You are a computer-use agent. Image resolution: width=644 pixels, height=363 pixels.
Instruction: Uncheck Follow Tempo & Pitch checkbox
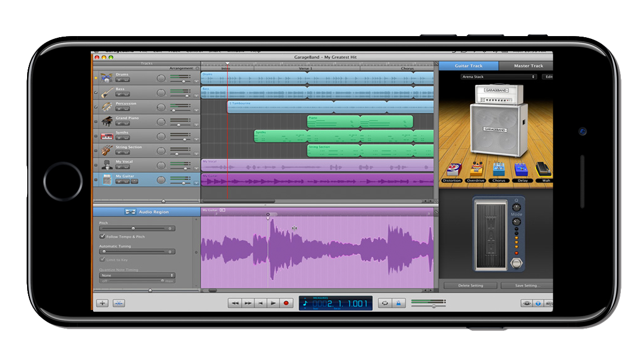pos(102,237)
